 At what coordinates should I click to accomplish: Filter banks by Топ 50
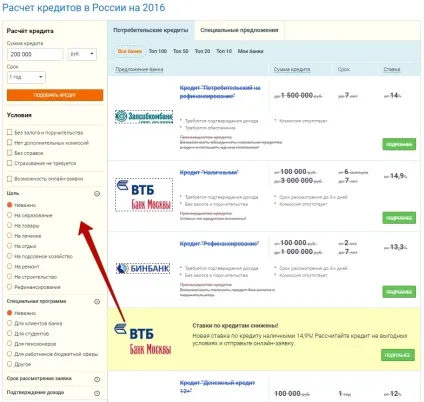click(181, 51)
